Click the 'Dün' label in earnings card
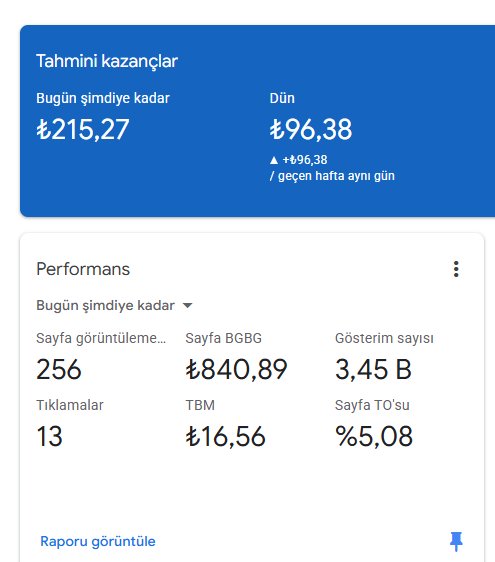495x562 pixels. pyautogui.click(x=282, y=98)
